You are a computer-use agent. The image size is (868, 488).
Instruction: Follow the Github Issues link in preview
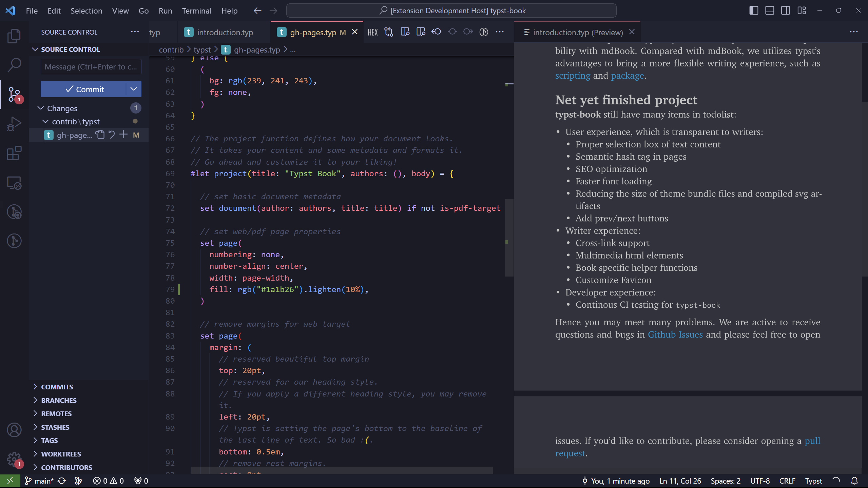pyautogui.click(x=675, y=334)
